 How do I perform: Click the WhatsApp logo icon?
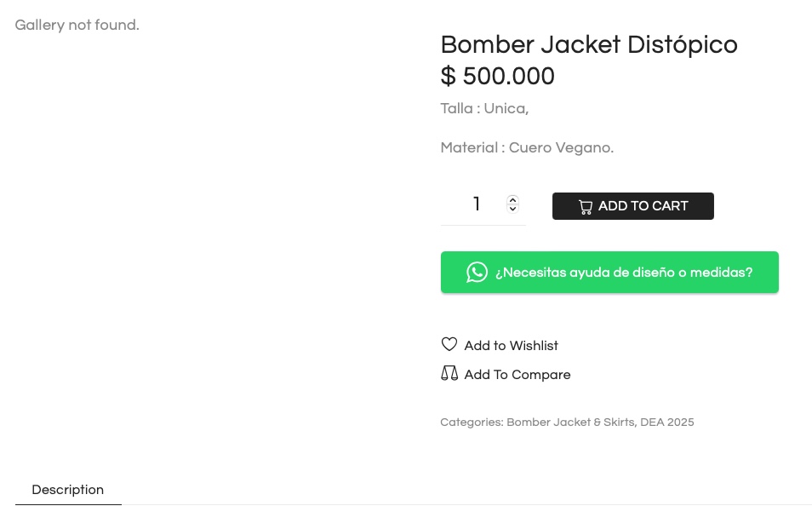[x=477, y=273]
